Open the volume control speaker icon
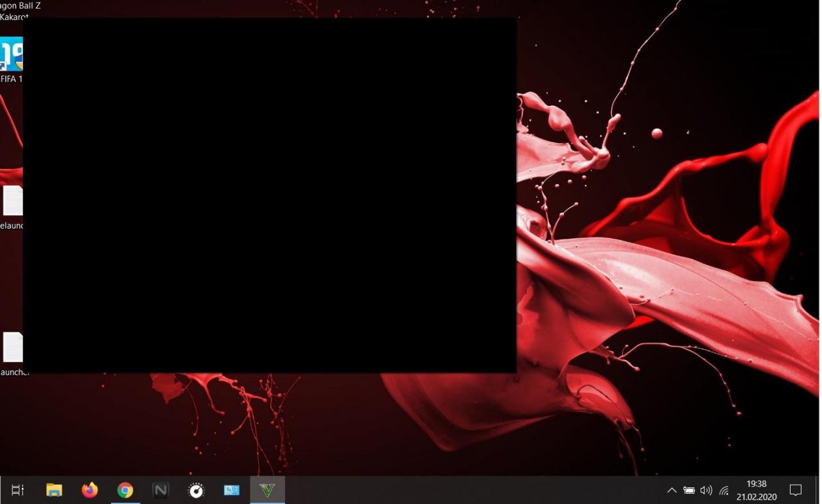Screen dimensions: 822x504 click(706, 491)
